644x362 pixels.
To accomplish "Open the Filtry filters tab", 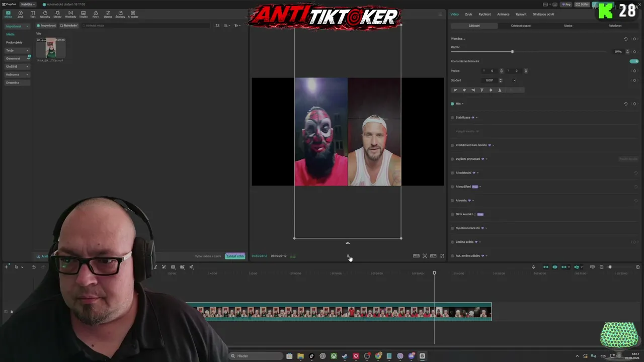I will click(x=96, y=14).
